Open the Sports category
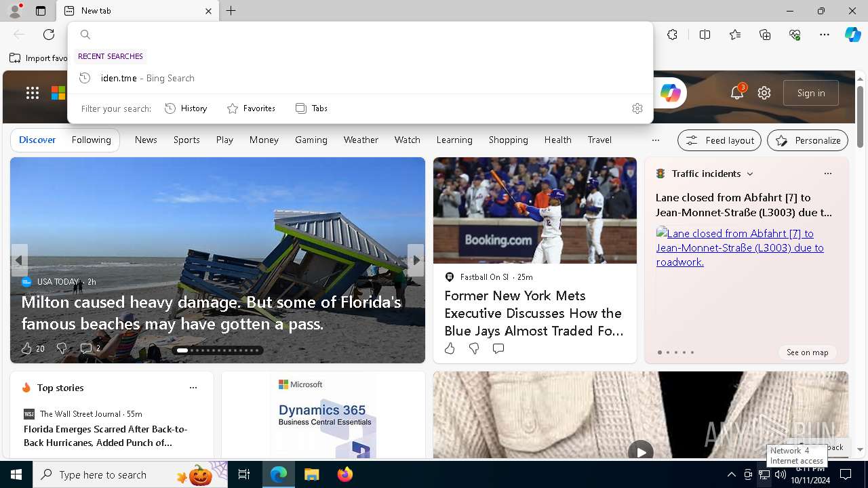 click(186, 140)
